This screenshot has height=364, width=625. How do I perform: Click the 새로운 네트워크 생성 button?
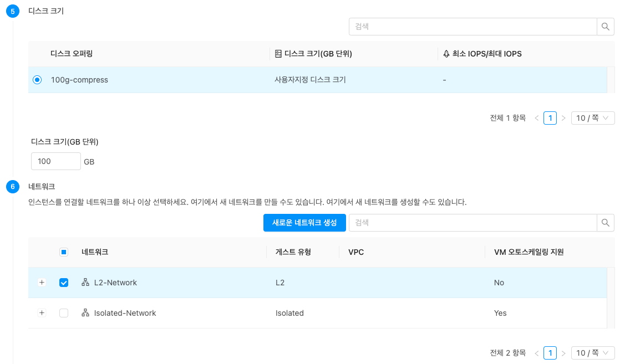(x=304, y=223)
